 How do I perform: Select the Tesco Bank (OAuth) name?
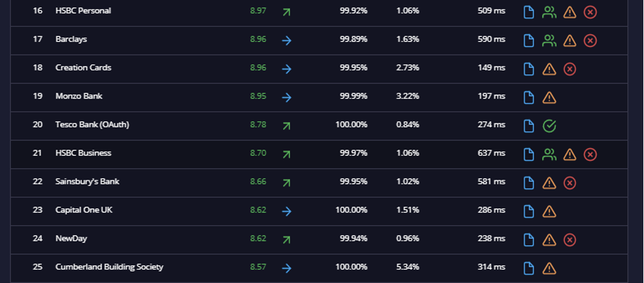pyautogui.click(x=92, y=125)
